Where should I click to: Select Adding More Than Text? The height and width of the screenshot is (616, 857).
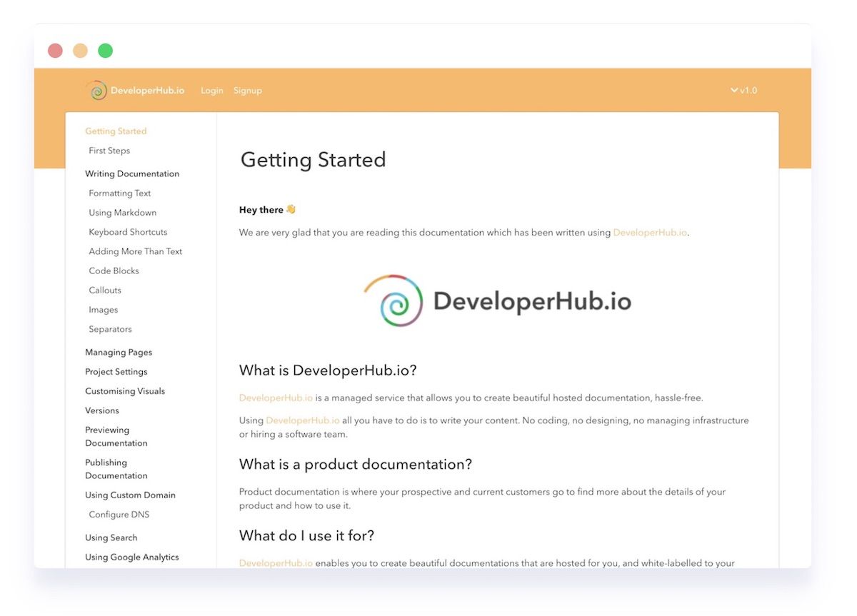tap(136, 251)
